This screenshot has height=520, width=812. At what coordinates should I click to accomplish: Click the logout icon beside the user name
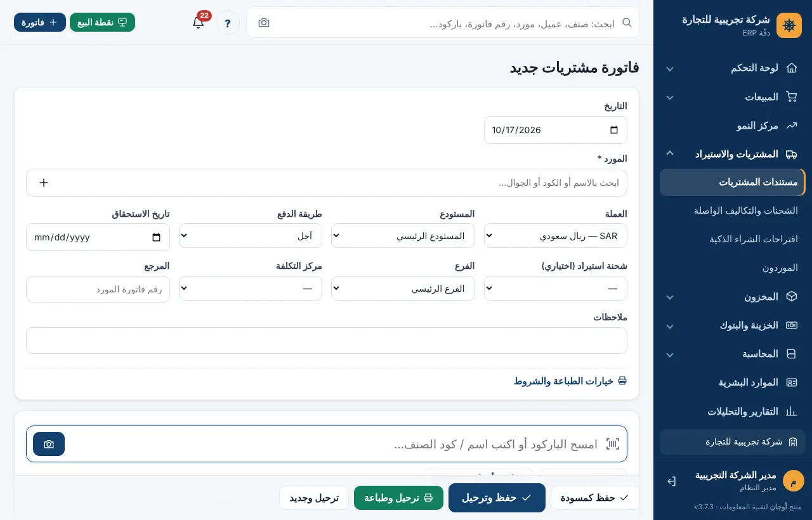[x=672, y=481]
